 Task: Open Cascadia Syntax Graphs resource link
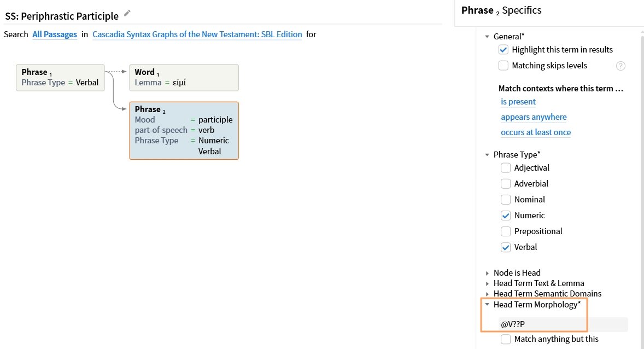197,34
